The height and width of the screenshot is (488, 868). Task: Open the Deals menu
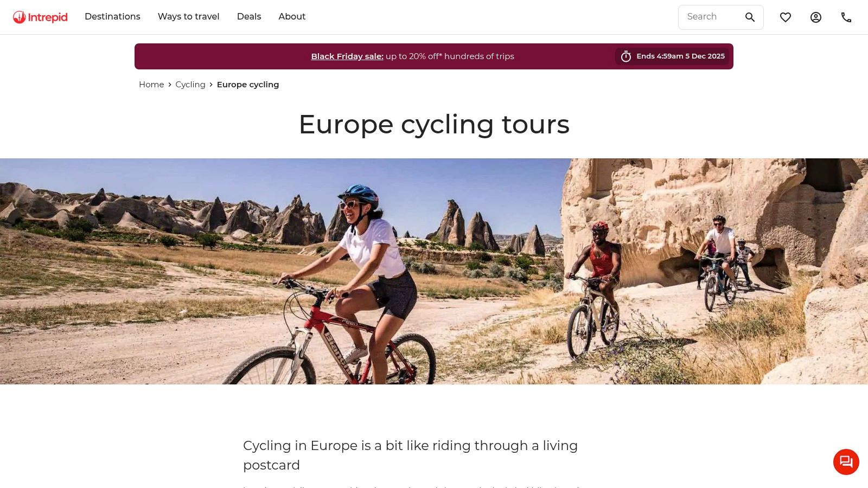[249, 17]
